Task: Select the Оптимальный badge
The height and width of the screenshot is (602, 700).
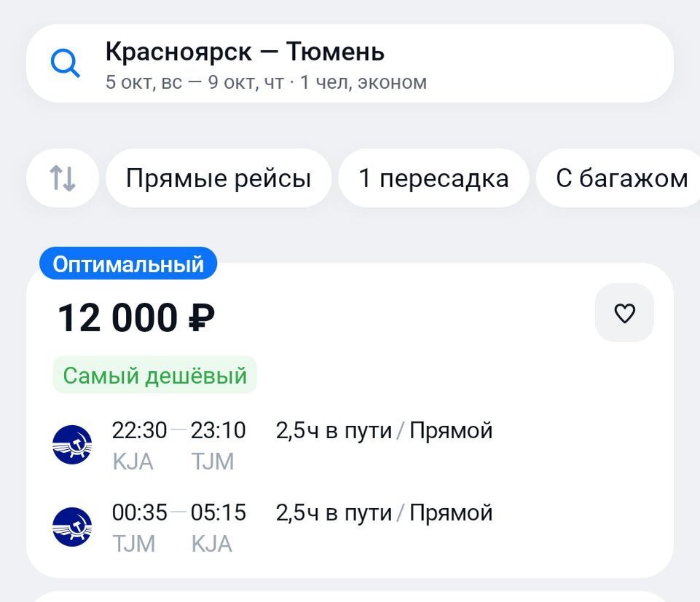Action: [128, 264]
